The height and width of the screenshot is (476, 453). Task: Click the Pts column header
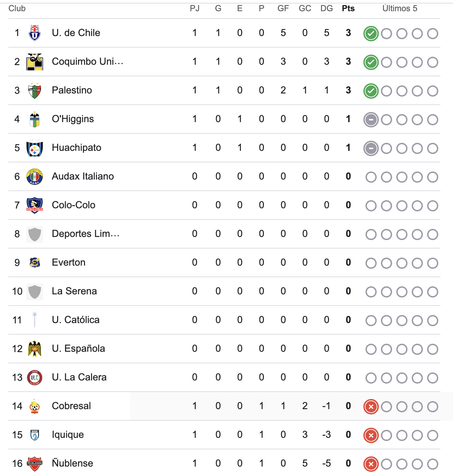pos(348,8)
